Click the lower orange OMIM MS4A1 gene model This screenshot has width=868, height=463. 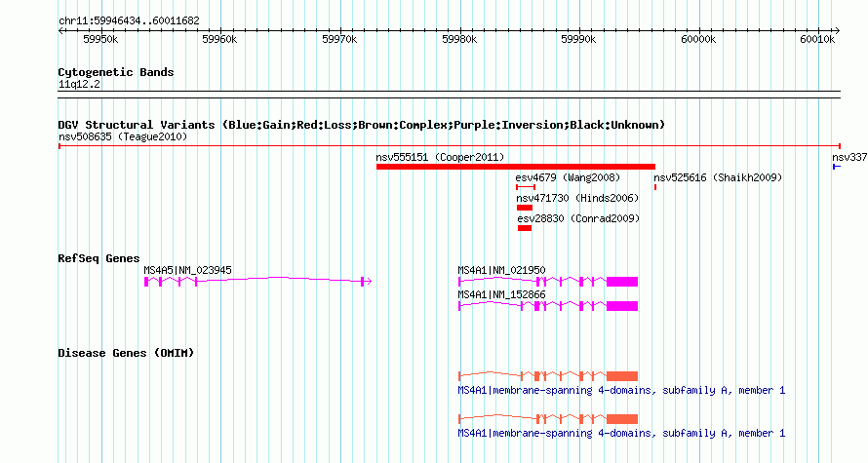[x=548, y=419]
